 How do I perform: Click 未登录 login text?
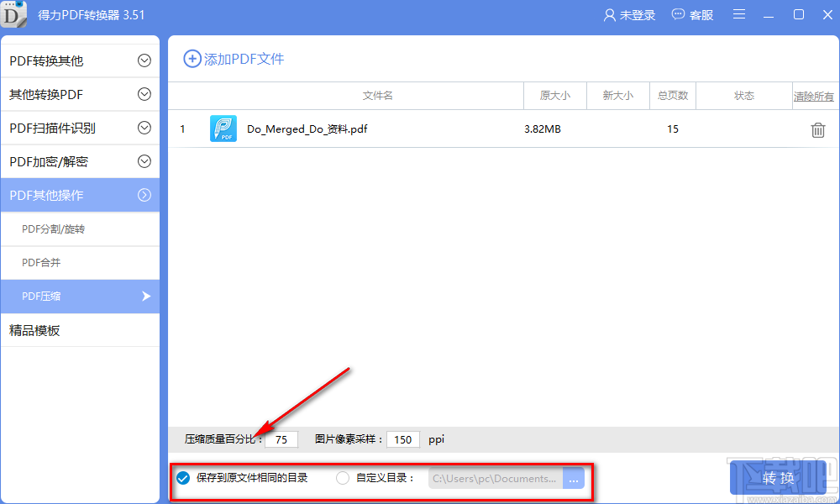pyautogui.click(x=638, y=15)
